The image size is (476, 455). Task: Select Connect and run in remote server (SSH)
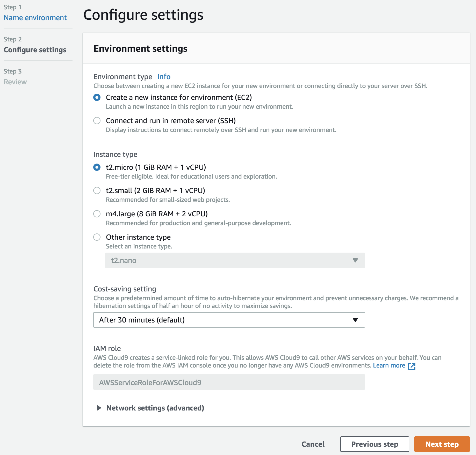[x=97, y=121]
